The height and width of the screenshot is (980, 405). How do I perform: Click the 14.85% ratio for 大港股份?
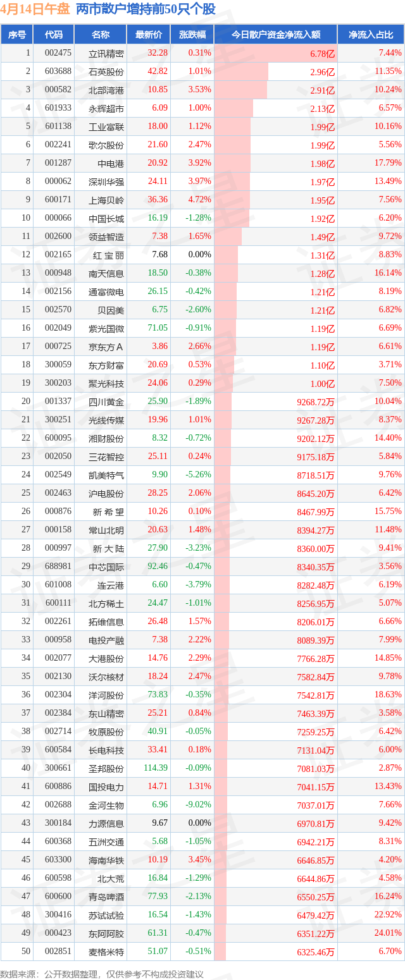coord(389,658)
